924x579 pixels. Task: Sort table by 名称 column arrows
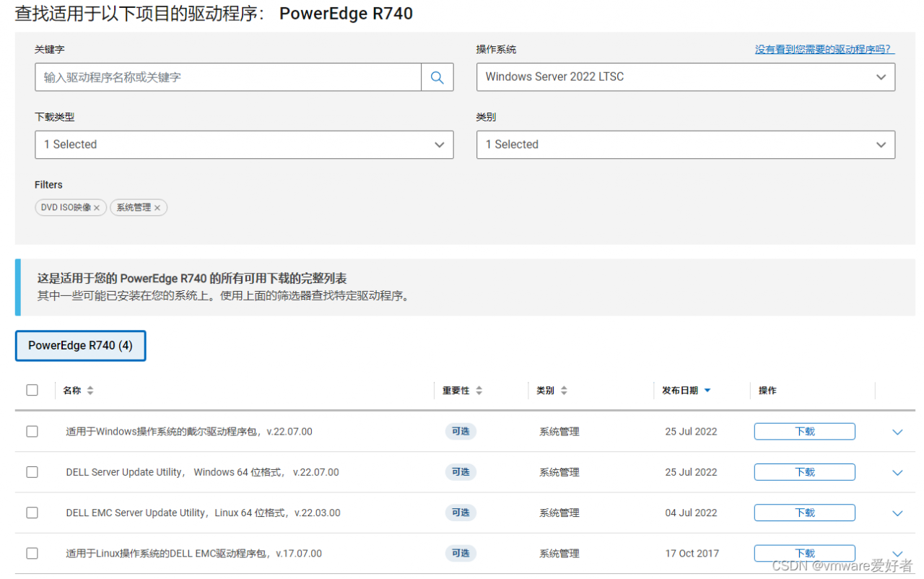(x=90, y=391)
